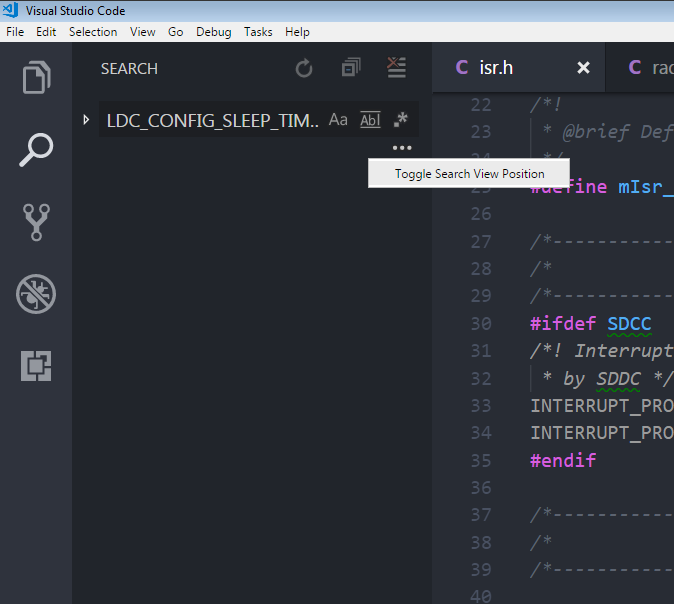This screenshot has width=674, height=604.
Task: Collapse all search results
Action: pyautogui.click(x=350, y=69)
